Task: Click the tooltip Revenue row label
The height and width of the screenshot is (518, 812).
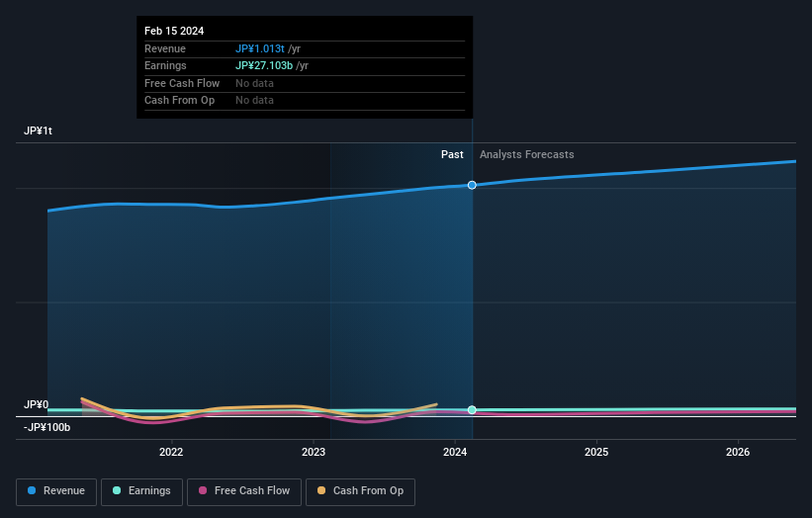Action: pyautogui.click(x=165, y=48)
